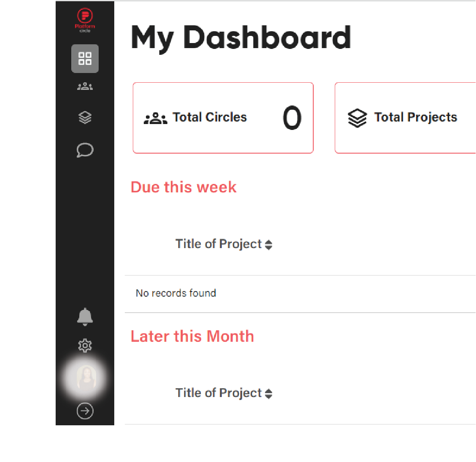
Task: Click the people icon in Total Circles card
Action: [x=156, y=118]
